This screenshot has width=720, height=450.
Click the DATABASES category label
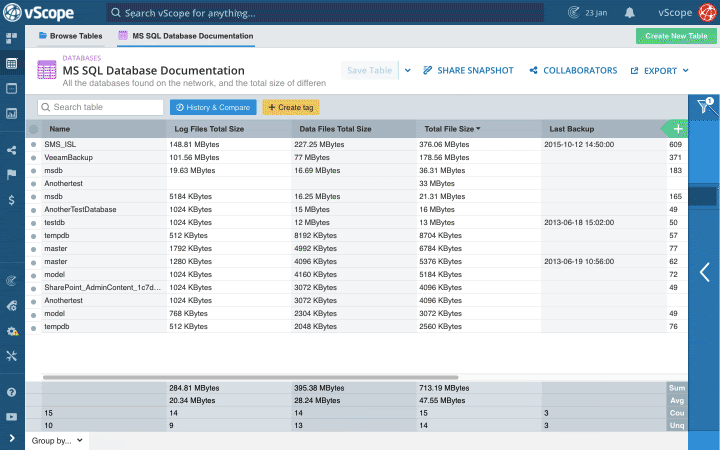point(82,58)
